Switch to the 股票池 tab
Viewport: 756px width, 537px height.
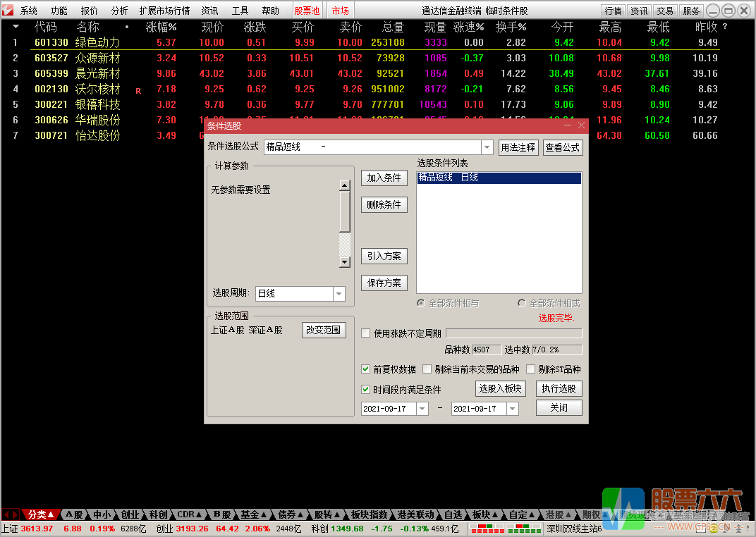(307, 11)
